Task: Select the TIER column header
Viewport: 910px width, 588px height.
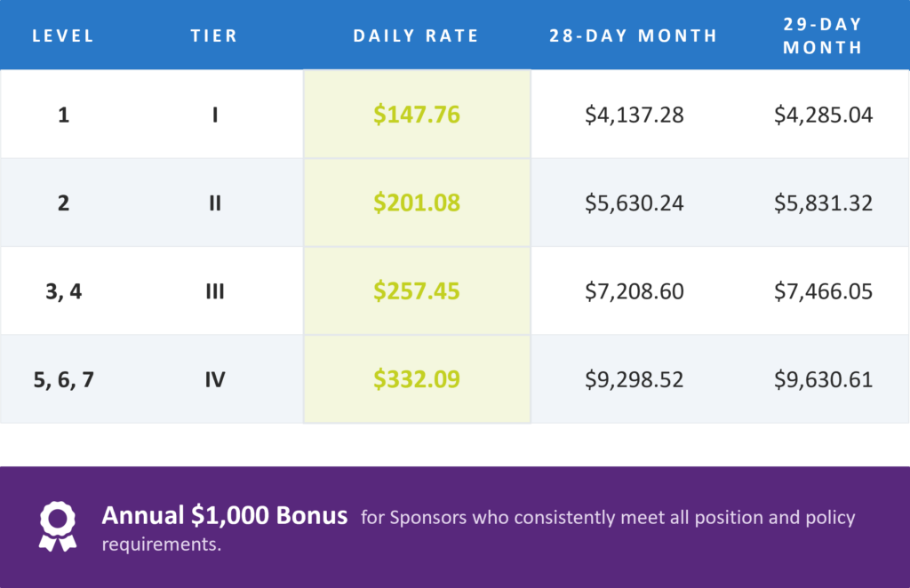Action: tap(214, 36)
